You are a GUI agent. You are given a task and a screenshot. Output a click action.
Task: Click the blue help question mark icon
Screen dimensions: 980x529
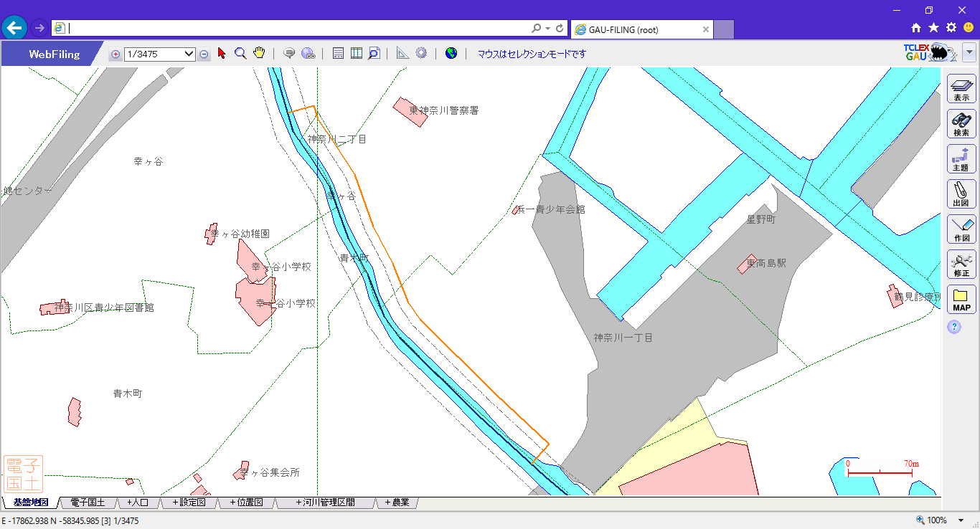point(954,327)
